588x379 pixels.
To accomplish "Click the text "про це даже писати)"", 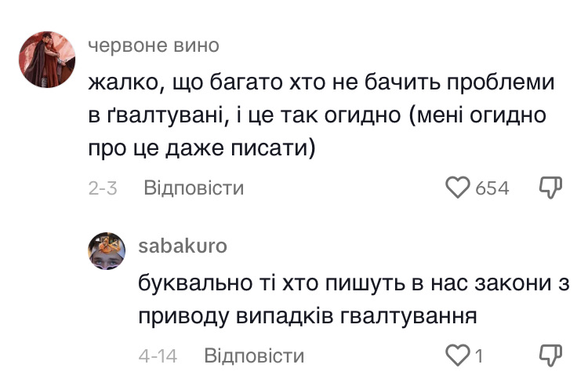I will [x=201, y=149].
